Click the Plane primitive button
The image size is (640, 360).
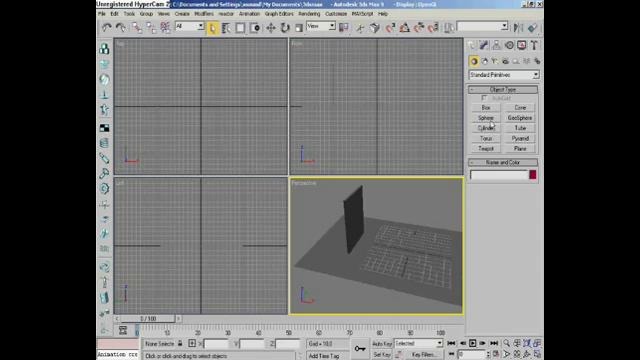pyautogui.click(x=520, y=149)
